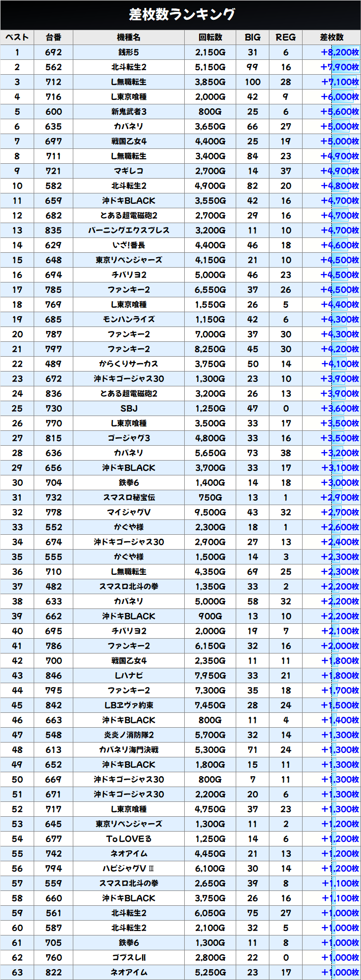Screen dimensions: 361x980
Task: Open the LBヱヴァ約束 machine entry
Action: [x=129, y=705]
